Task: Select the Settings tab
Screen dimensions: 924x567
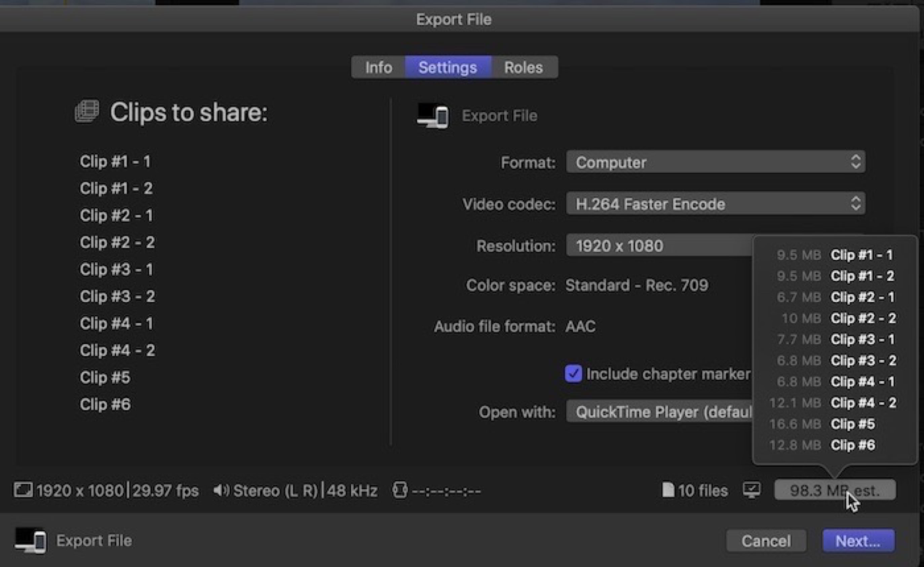Action: pyautogui.click(x=447, y=68)
